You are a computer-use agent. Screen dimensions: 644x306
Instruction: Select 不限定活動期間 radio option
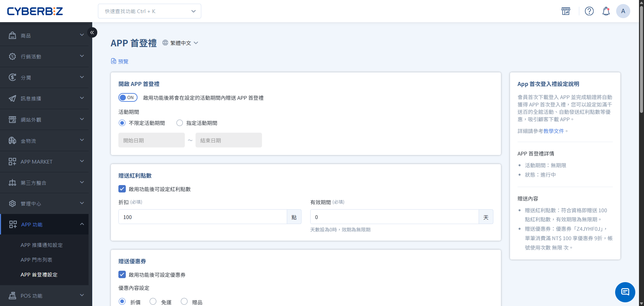click(x=122, y=123)
